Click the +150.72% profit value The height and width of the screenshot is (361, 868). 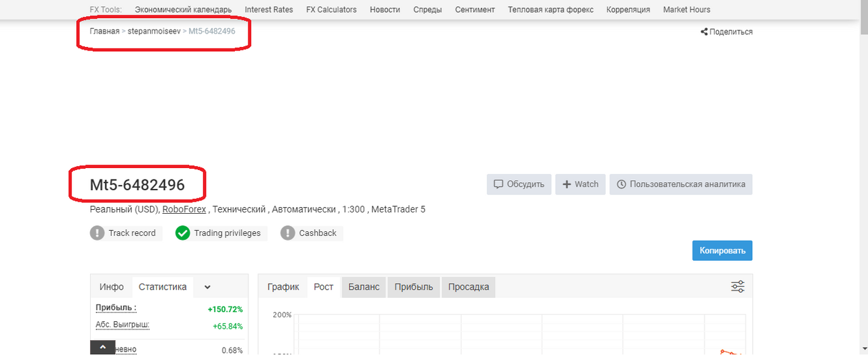225,309
